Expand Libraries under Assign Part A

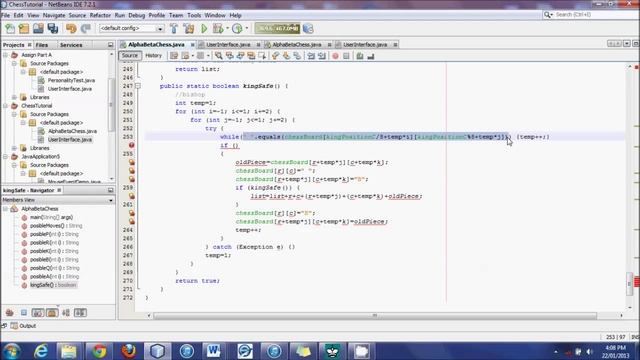15,97
